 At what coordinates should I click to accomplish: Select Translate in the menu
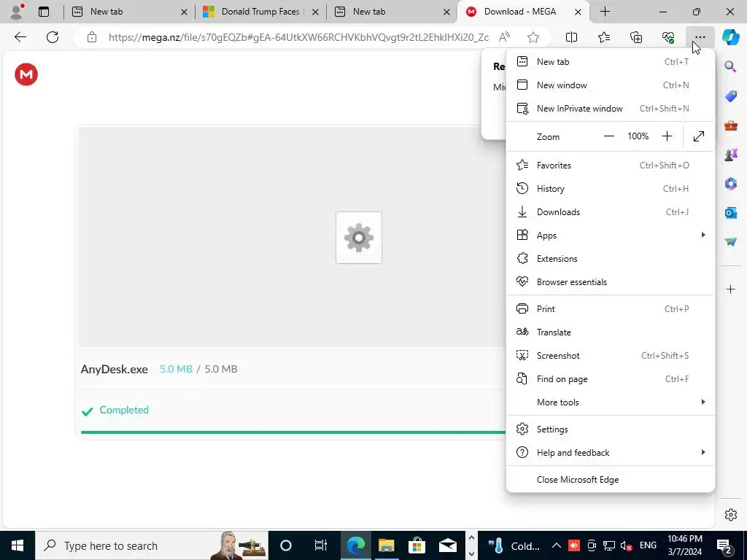click(611, 332)
